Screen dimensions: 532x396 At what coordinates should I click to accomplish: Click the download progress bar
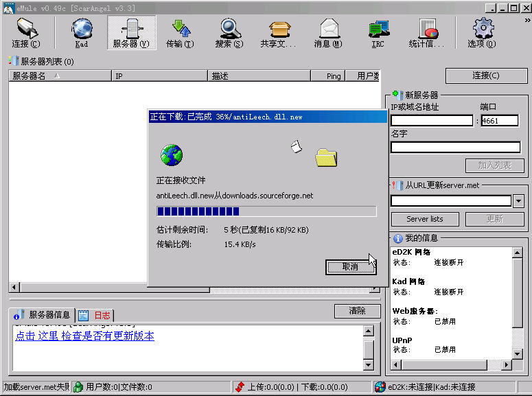[x=266, y=211]
